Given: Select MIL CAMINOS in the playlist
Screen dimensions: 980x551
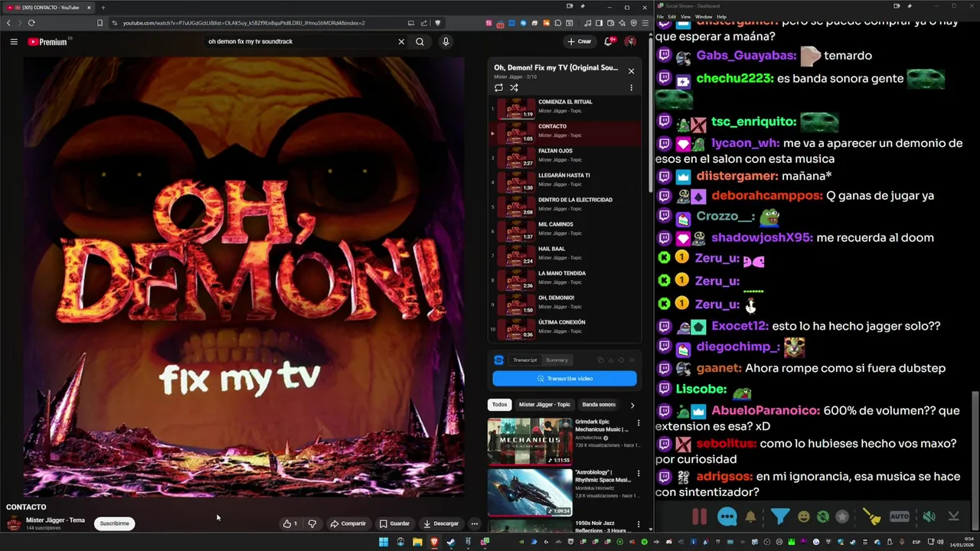Looking at the screenshot, I should click(564, 231).
